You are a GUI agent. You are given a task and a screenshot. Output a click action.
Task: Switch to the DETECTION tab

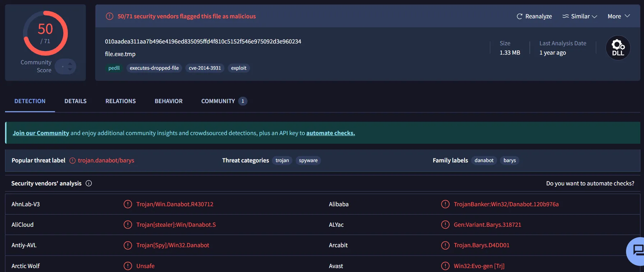tap(30, 101)
